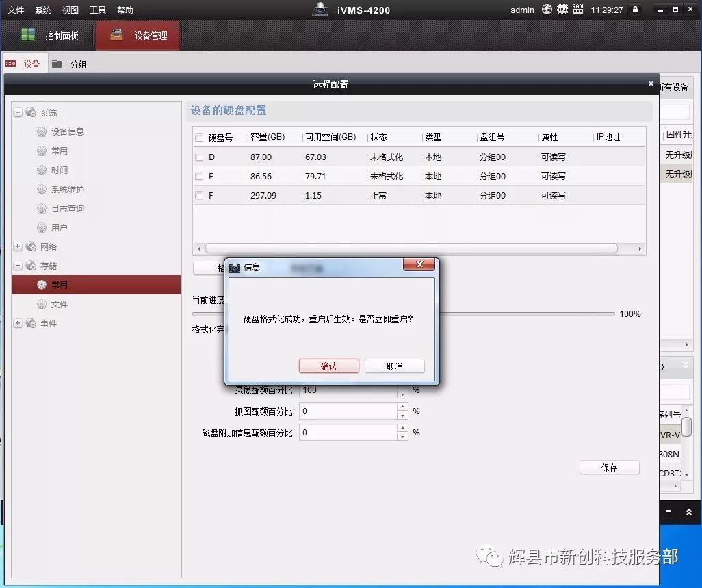This screenshot has height=588, width=702.
Task: Click the folder icon beside 分组
Action: (57, 64)
